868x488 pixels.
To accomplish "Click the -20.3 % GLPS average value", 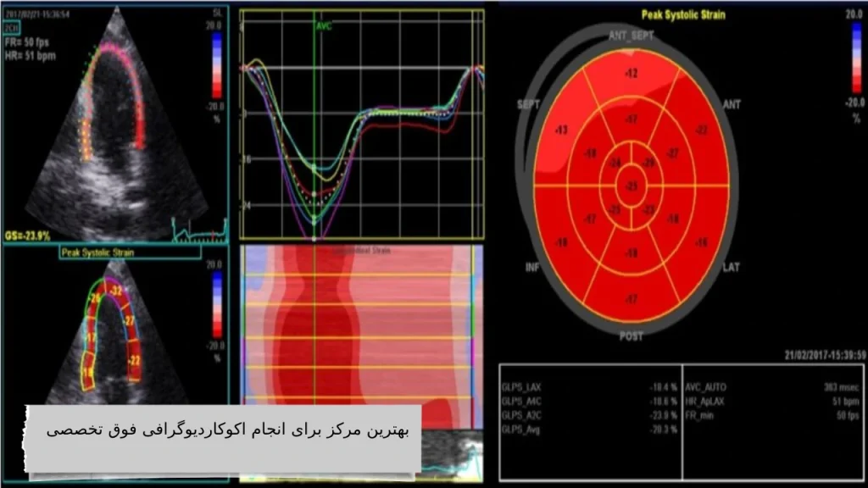I will [663, 430].
